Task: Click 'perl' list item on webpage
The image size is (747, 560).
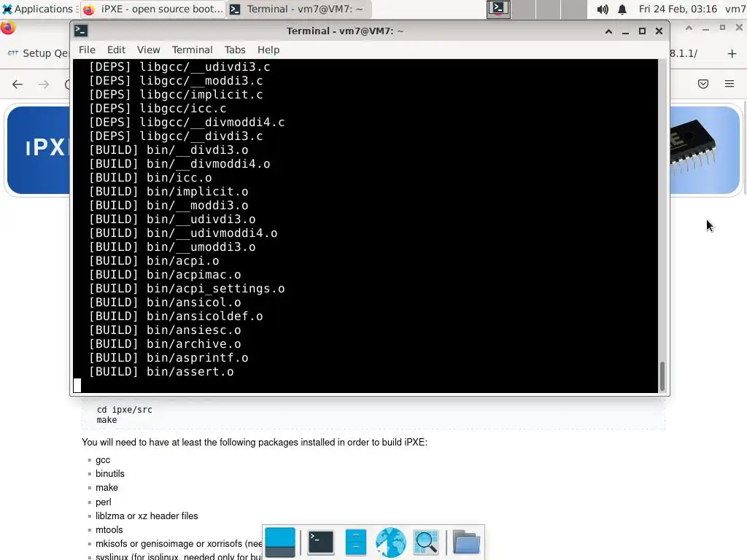Action: click(x=104, y=502)
